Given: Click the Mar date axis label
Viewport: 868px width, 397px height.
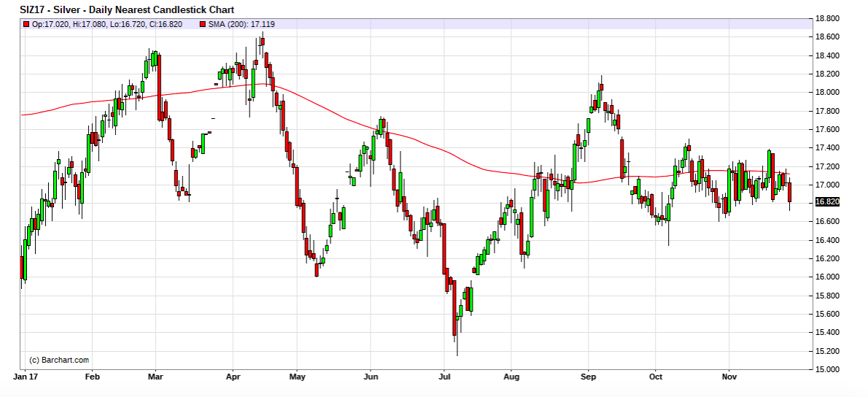Looking at the screenshot, I should pyautogui.click(x=155, y=377).
